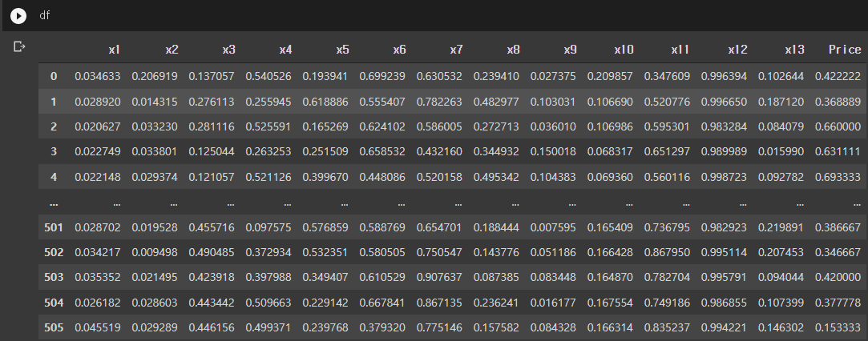Click the value 0.658532 in row 3

pos(382,151)
